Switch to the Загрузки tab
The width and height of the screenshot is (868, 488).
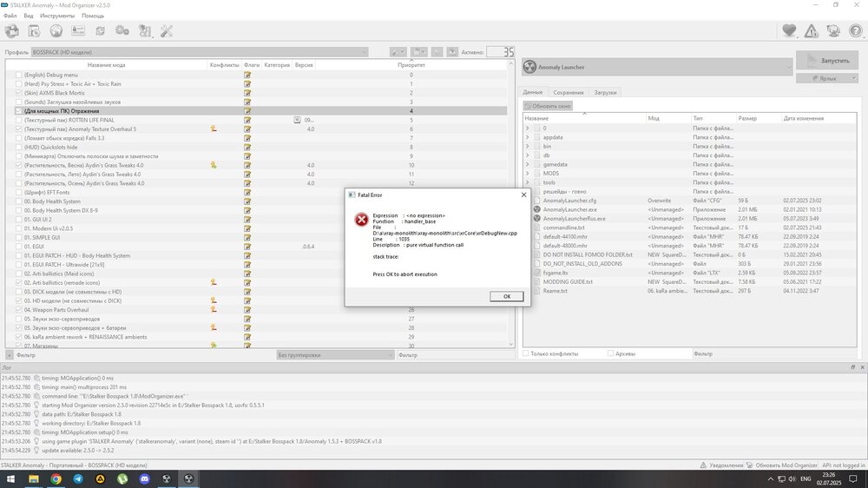click(605, 93)
